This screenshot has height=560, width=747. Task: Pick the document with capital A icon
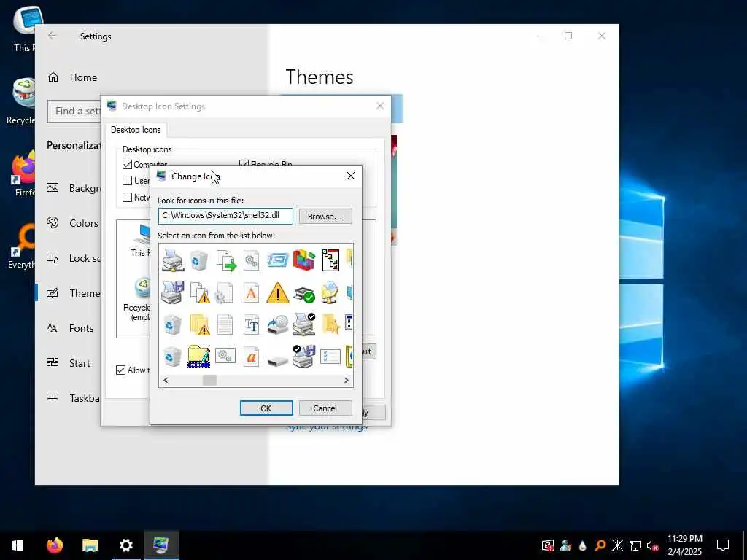[251, 292]
